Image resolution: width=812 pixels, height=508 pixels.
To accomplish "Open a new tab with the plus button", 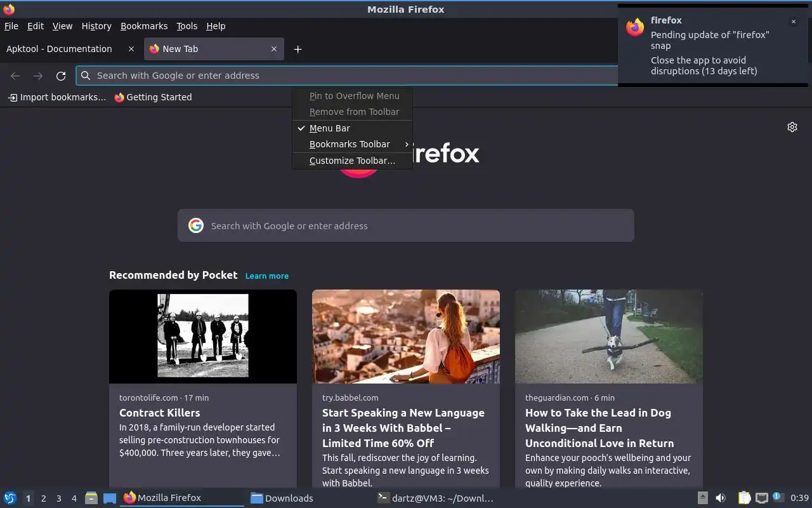I will tap(298, 49).
